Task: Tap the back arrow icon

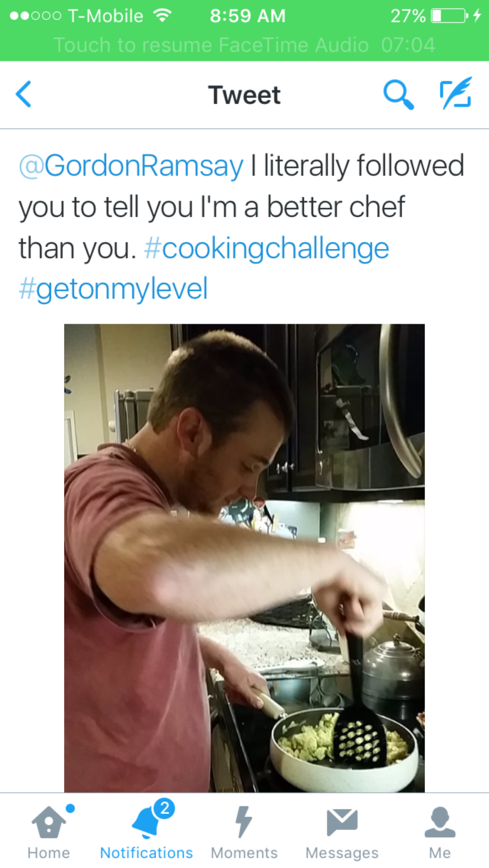Action: [24, 94]
